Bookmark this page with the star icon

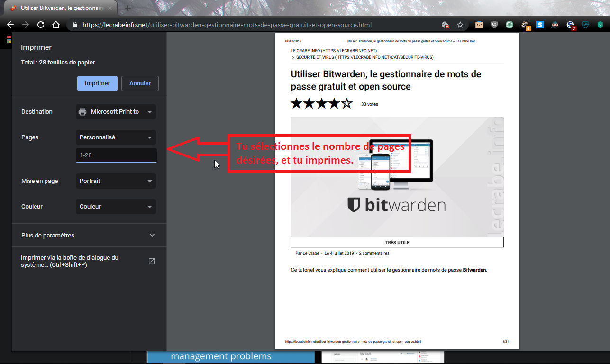click(460, 25)
